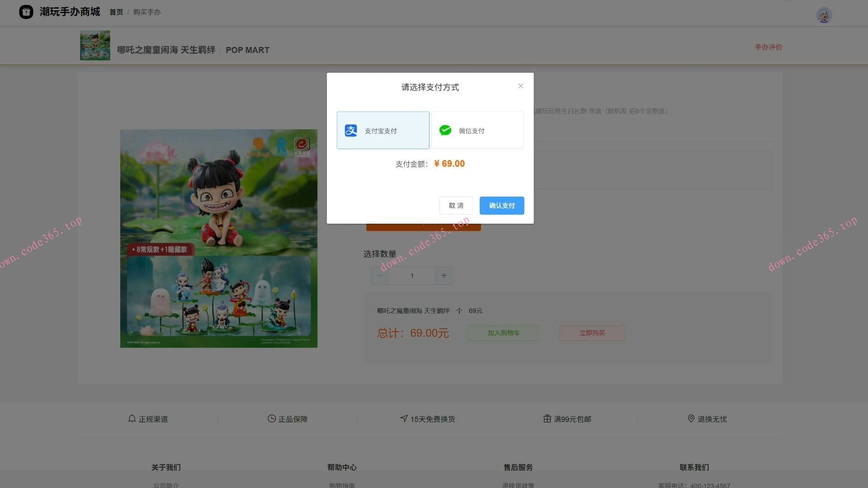Click the 确认支付 confirm payment button

tap(501, 206)
